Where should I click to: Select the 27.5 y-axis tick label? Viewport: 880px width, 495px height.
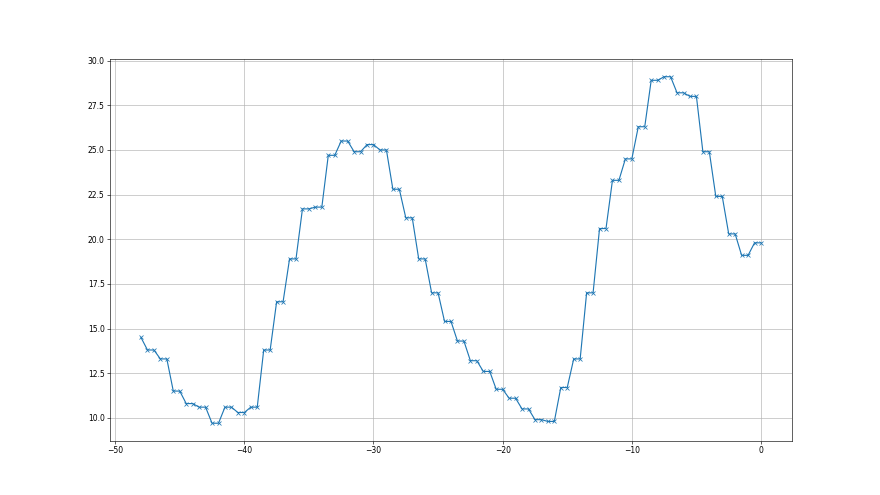[95, 106]
